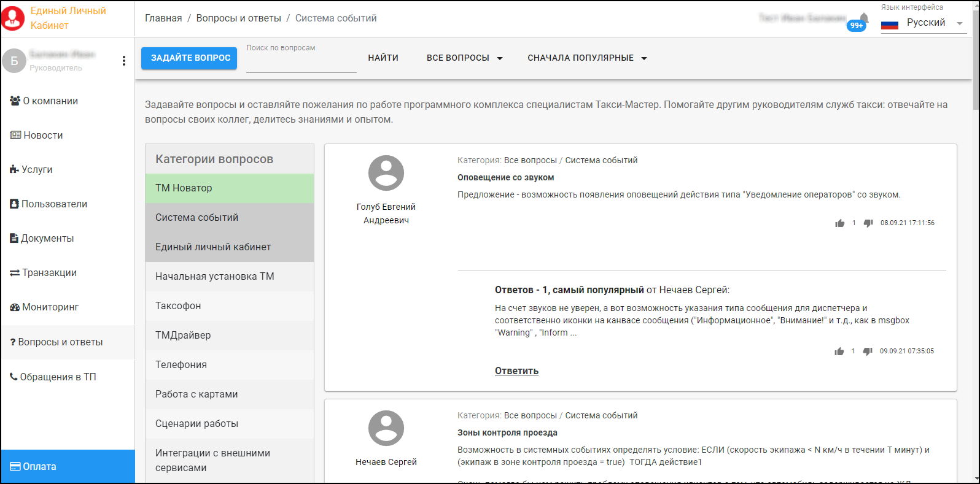
Task: Click the Единый Личный Кабинет logo icon
Action: tap(13, 18)
